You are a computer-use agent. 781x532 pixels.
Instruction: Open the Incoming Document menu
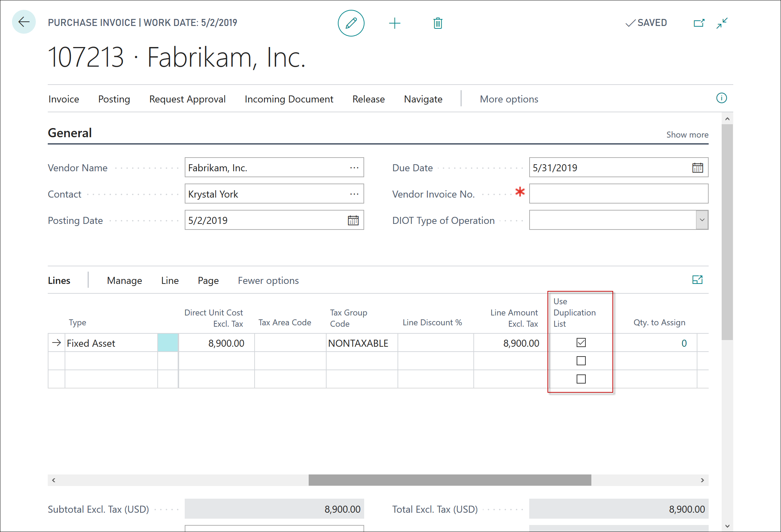pyautogui.click(x=289, y=99)
